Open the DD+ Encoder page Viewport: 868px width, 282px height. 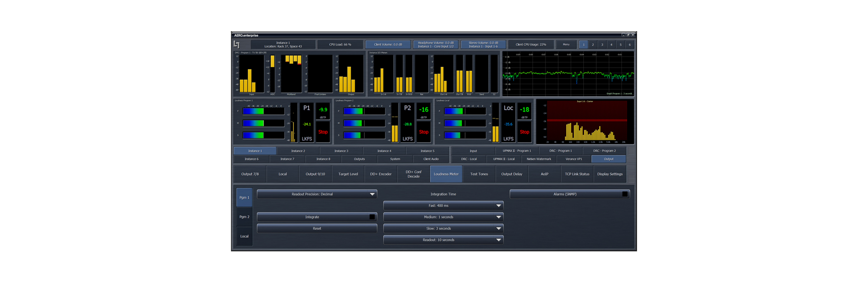tap(381, 174)
